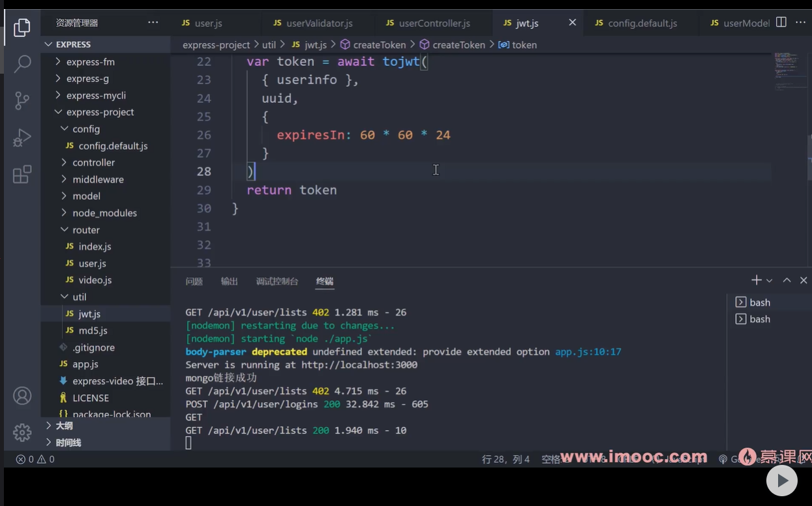The height and width of the screenshot is (506, 812).
Task: Click the 行 28, 列 4 status item
Action: [x=506, y=459]
